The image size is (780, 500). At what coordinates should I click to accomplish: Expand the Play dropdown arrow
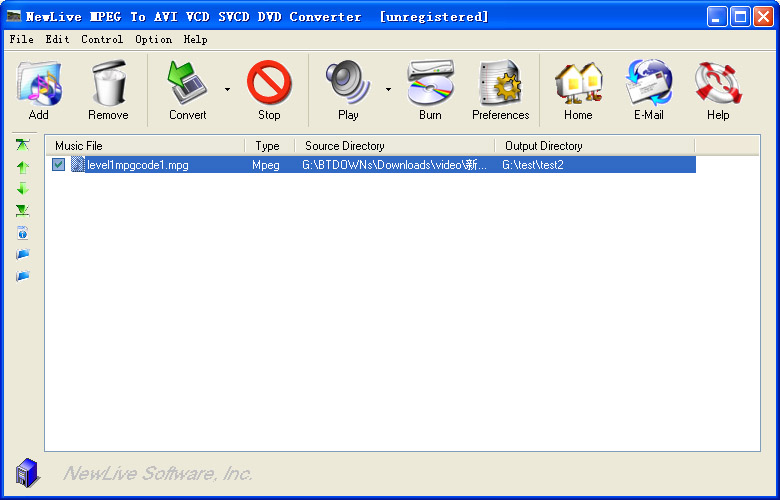pos(388,90)
